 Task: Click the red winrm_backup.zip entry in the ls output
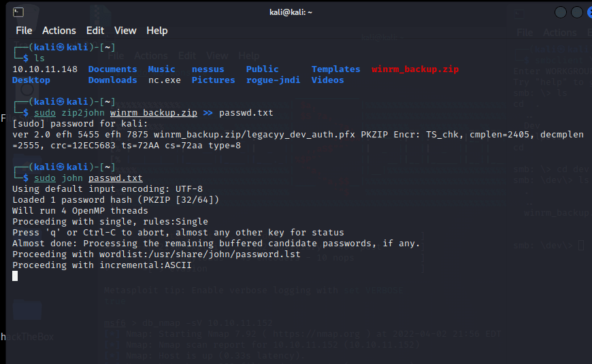pos(415,69)
